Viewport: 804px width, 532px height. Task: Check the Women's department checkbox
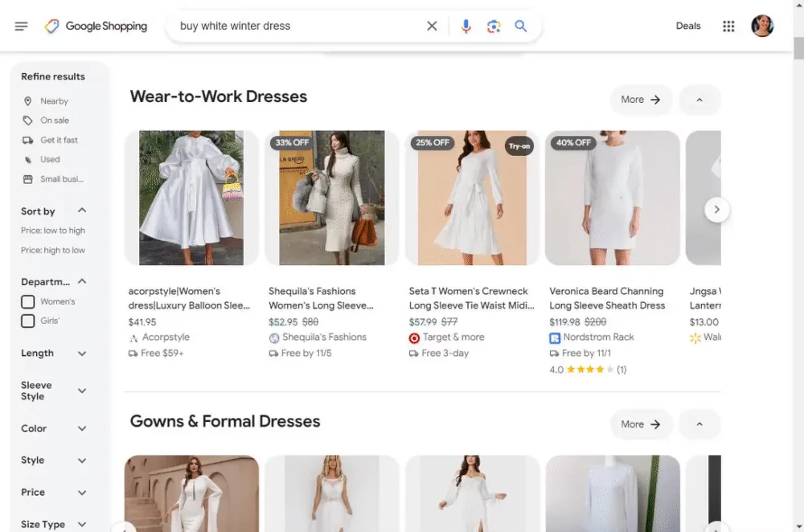click(x=27, y=302)
